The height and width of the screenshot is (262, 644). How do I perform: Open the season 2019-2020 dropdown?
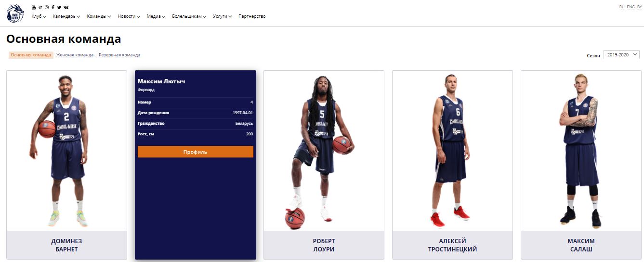(x=621, y=55)
